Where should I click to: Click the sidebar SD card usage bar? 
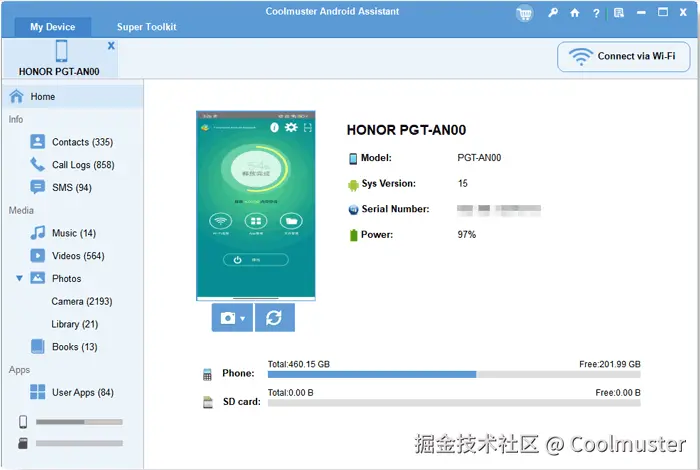point(79,443)
